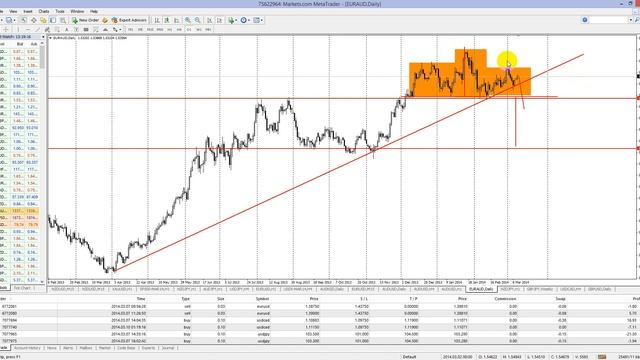
Task: Toggle the Expert Advisors button
Action: click(x=129, y=20)
